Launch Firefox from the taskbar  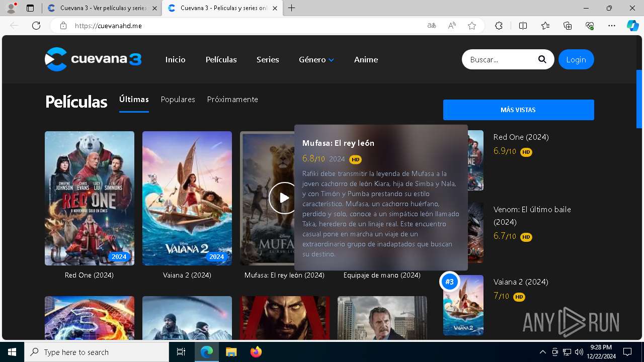tap(256, 352)
